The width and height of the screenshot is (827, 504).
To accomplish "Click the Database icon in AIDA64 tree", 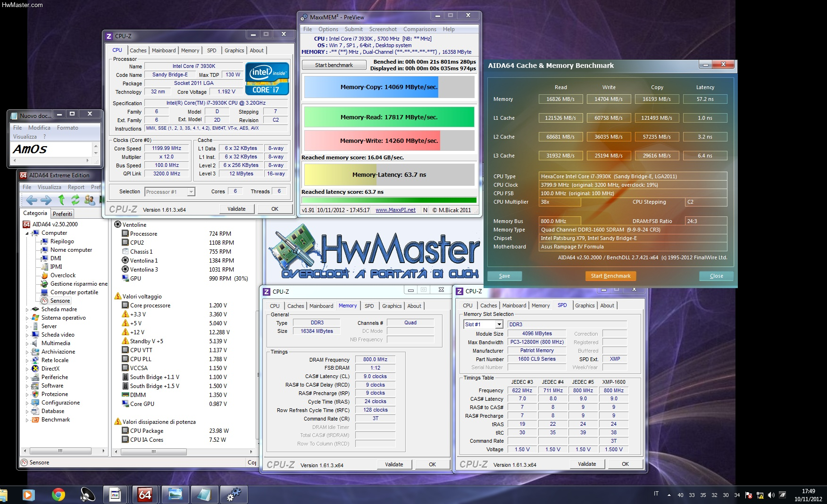I will [35, 411].
